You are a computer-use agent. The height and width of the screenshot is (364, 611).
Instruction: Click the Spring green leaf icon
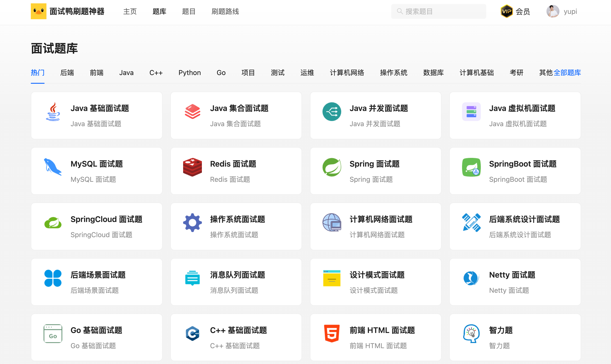[x=332, y=167]
